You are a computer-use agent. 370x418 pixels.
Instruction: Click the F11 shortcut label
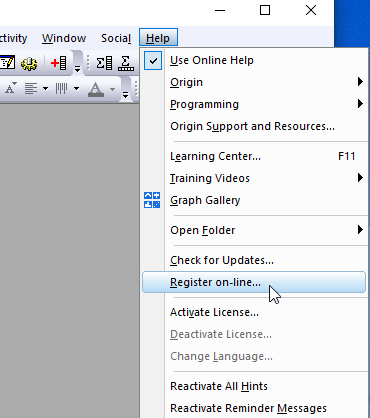click(x=346, y=156)
